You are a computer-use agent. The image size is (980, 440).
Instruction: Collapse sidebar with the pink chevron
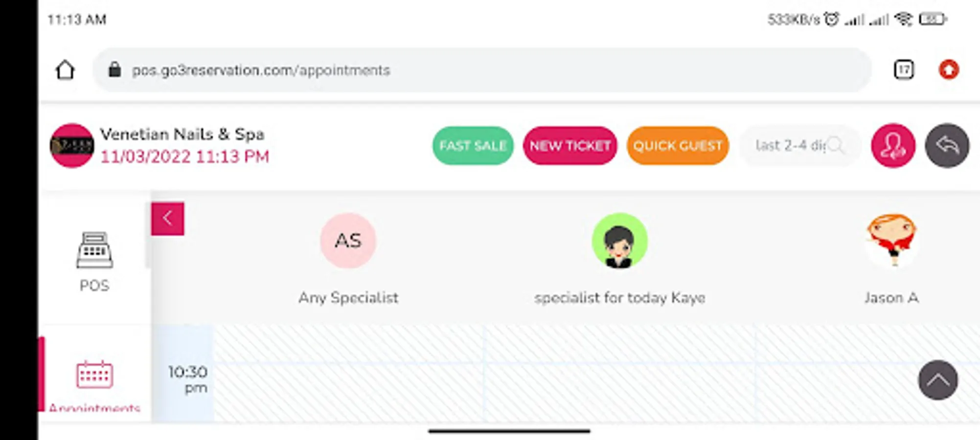167,219
